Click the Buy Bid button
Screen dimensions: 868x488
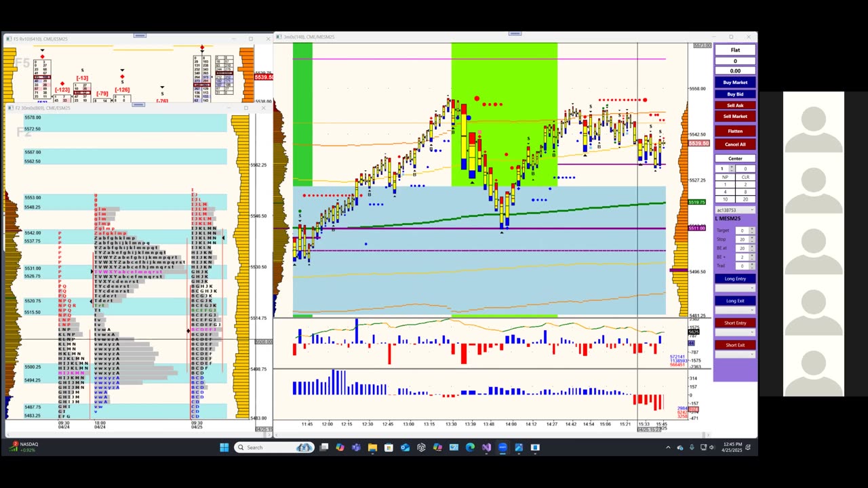coord(735,94)
